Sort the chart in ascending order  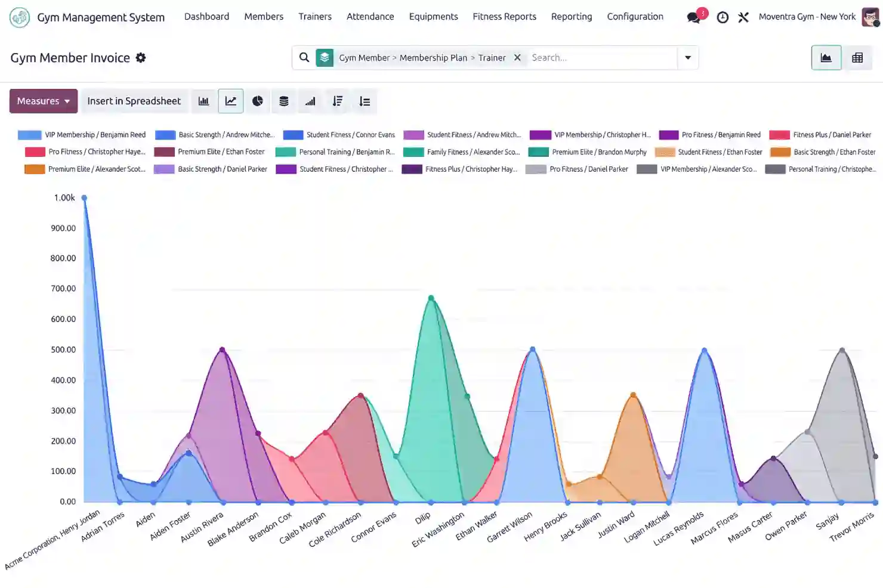(x=365, y=101)
